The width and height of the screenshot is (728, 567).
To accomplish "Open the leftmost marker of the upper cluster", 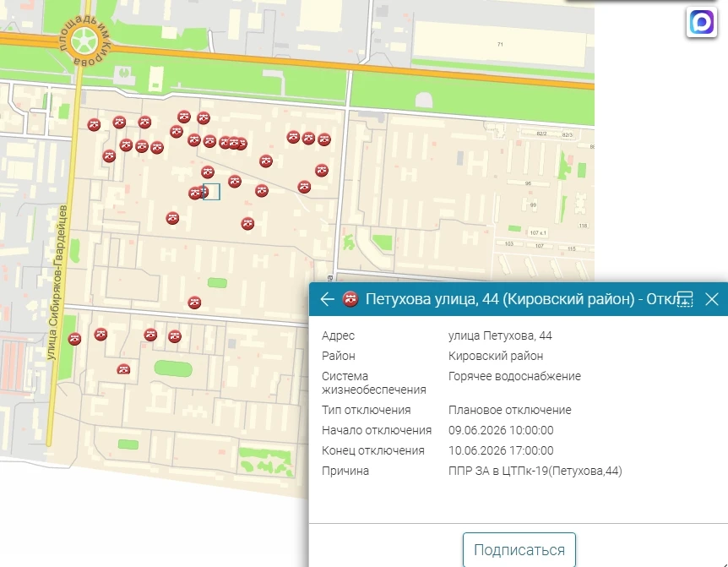I will (x=94, y=124).
